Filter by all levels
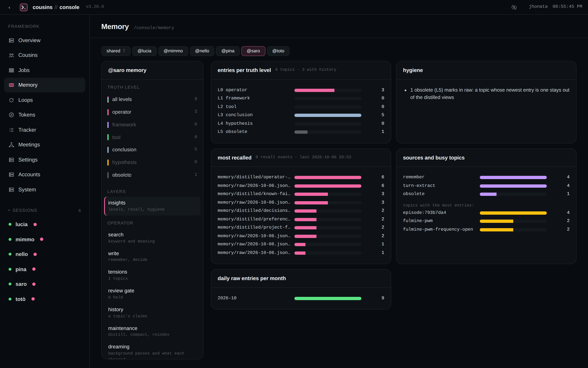This screenshot has height=368, width=588. (152, 99)
